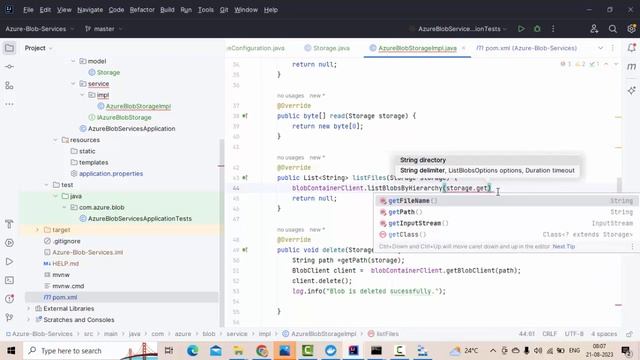Screen dimensions: 640x360
Task: Select application.properties file
Action: (111, 173)
